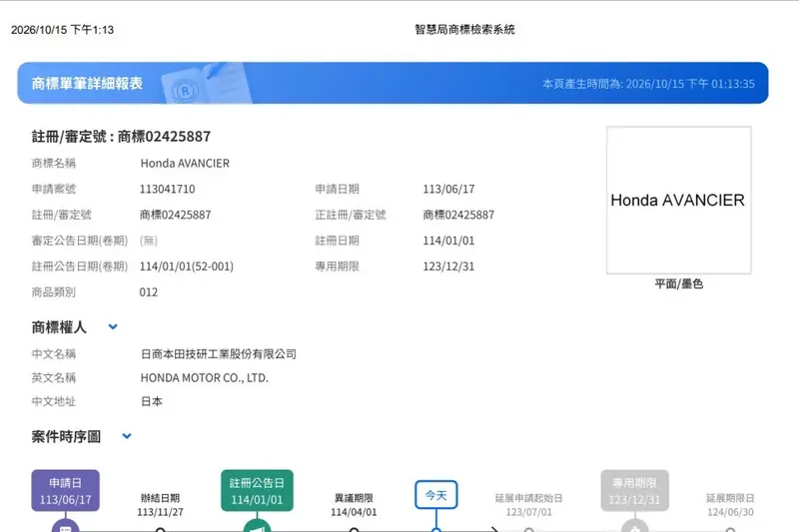Click the registered trademark icon in banner
The image size is (799, 532).
pos(185,91)
